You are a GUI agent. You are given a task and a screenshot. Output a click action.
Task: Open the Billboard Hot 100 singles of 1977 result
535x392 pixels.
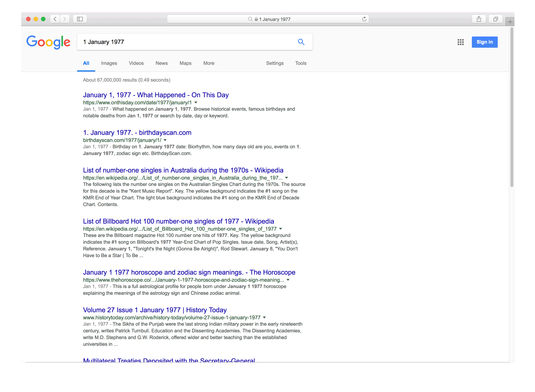coord(178,221)
